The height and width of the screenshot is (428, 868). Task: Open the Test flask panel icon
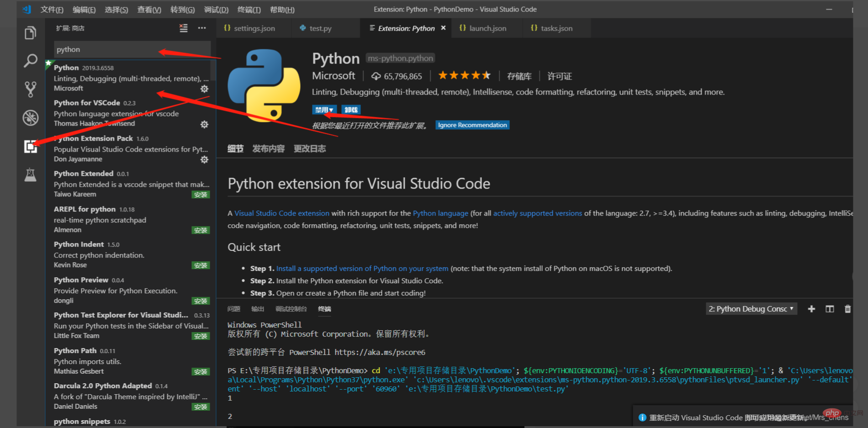click(x=30, y=174)
